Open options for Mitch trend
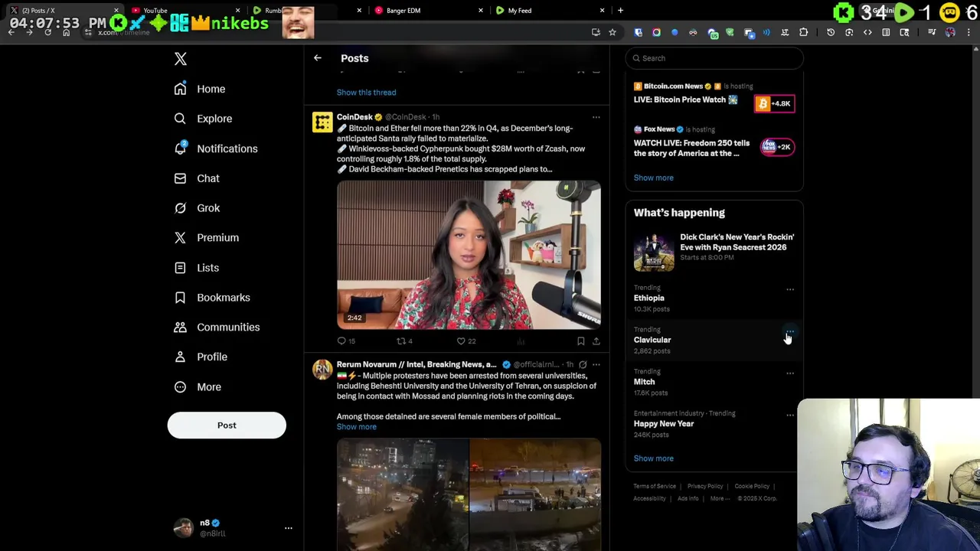980x551 pixels. (790, 373)
